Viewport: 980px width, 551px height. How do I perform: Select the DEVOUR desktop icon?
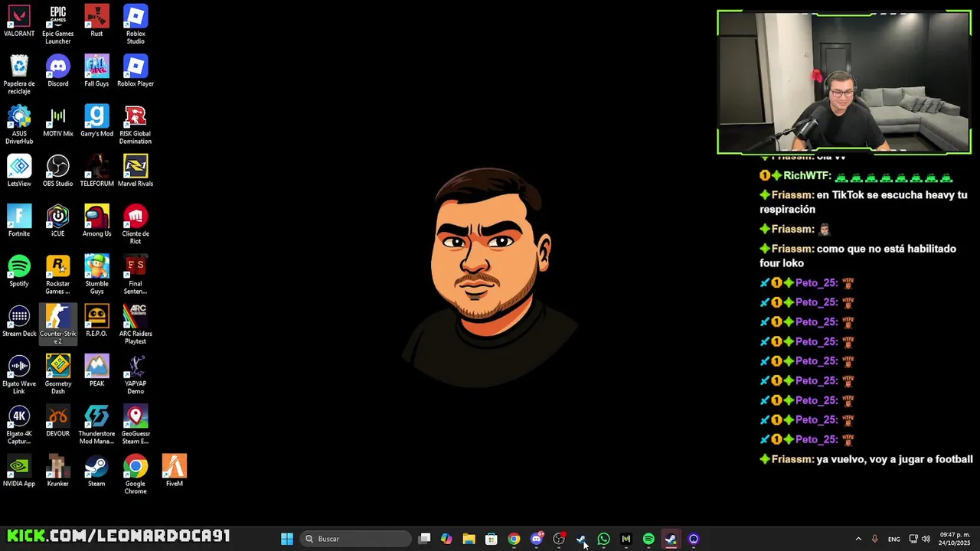58,422
